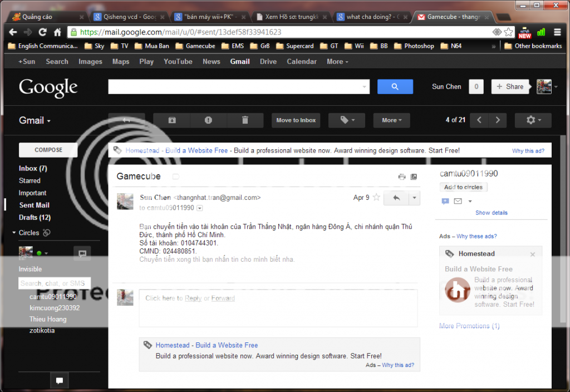
Task: Open the reply options dropdown arrow
Action: coord(414,198)
